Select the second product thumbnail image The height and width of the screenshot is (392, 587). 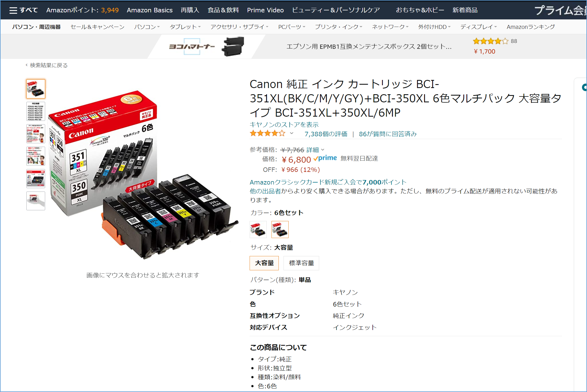click(x=36, y=111)
